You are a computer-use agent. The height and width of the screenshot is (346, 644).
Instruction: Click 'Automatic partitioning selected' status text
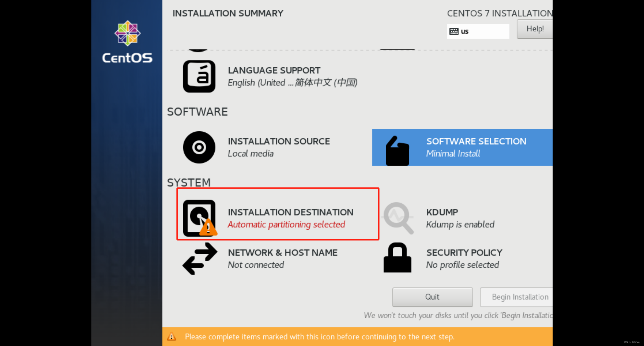point(286,225)
